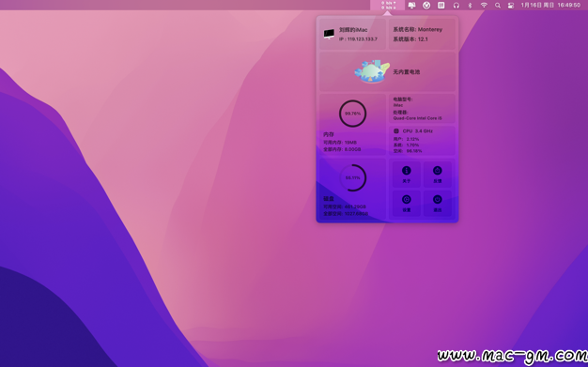This screenshot has width=588, height=367.
Task: Click the 磁盘 disk section heading
Action: click(x=329, y=198)
